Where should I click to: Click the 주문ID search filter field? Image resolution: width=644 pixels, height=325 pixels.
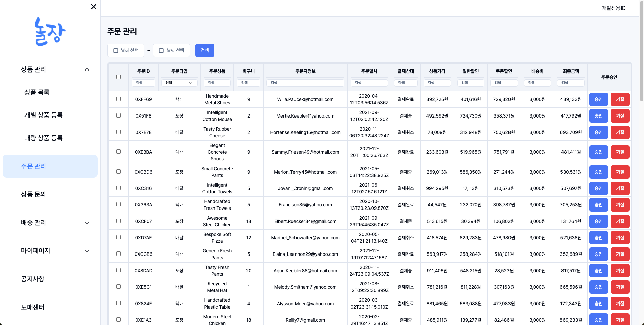(x=144, y=83)
